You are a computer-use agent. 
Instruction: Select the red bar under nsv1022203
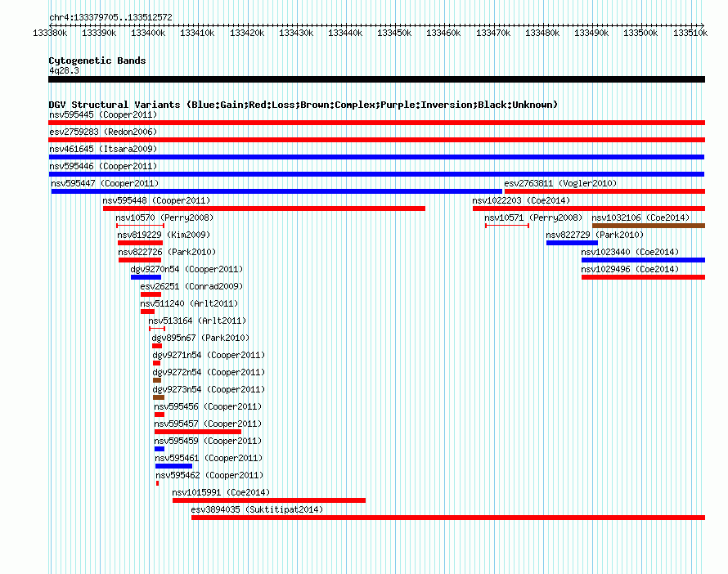pyautogui.click(x=589, y=209)
